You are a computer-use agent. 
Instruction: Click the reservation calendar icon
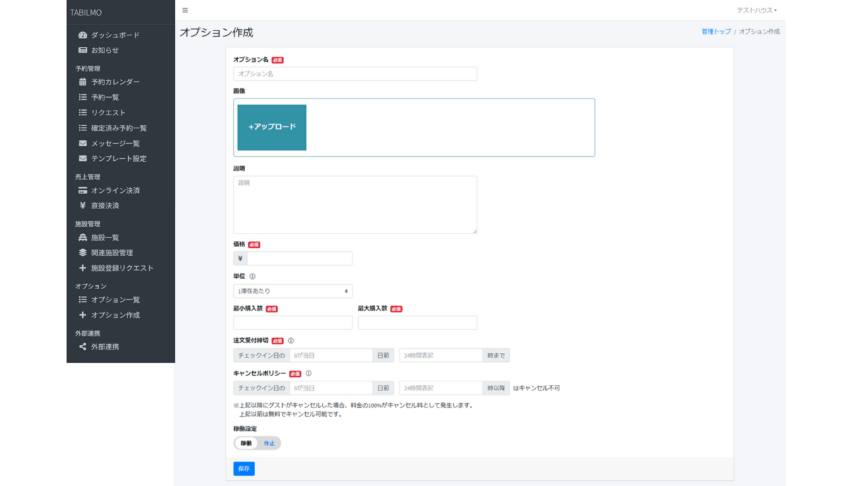83,82
